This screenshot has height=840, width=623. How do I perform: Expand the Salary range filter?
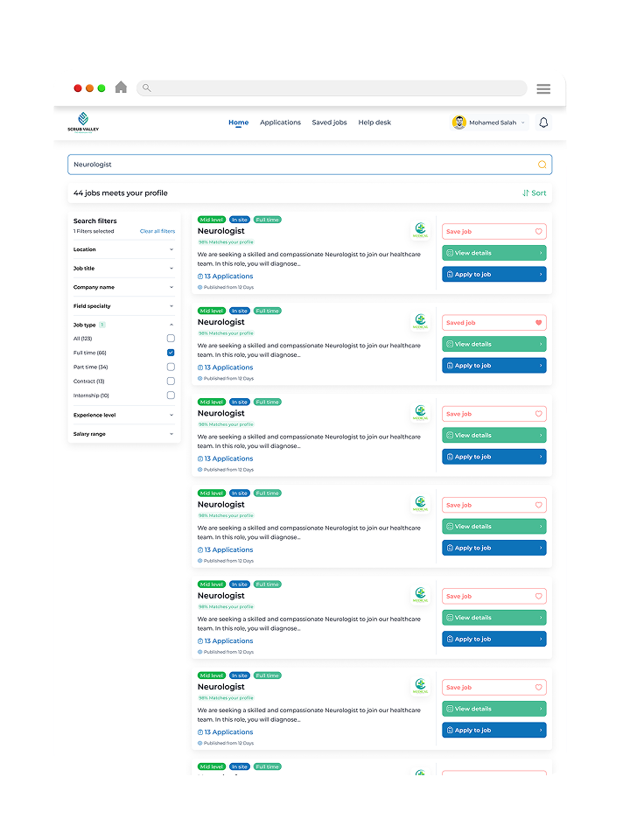pyautogui.click(x=122, y=434)
